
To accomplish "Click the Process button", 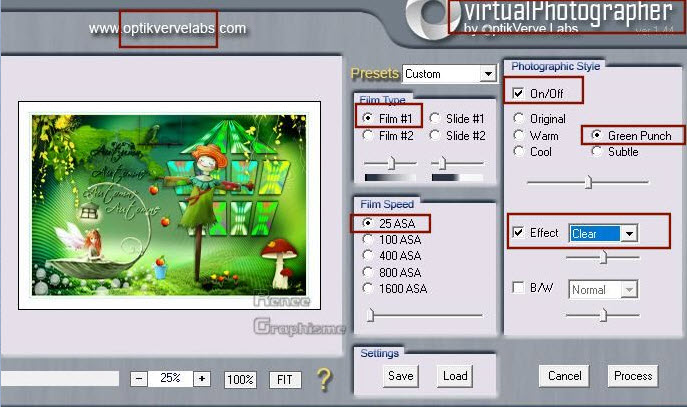I will pyautogui.click(x=633, y=376).
